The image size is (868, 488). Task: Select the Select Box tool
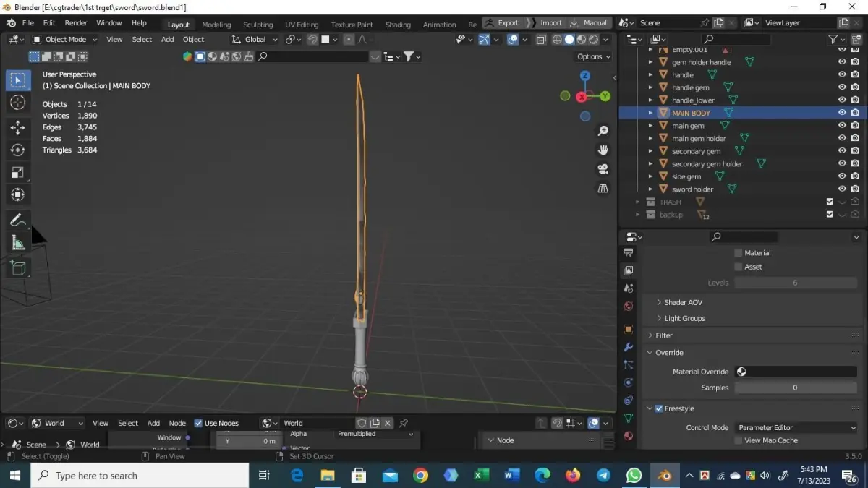tap(18, 80)
